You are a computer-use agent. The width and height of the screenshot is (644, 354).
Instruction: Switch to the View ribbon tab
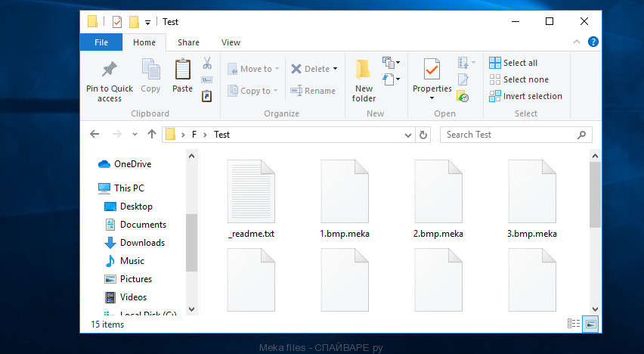coord(231,42)
